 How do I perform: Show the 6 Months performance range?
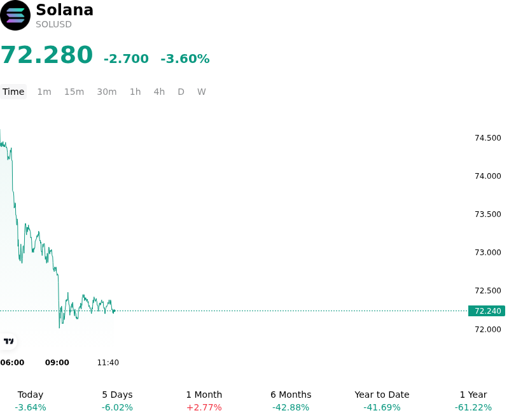(291, 401)
